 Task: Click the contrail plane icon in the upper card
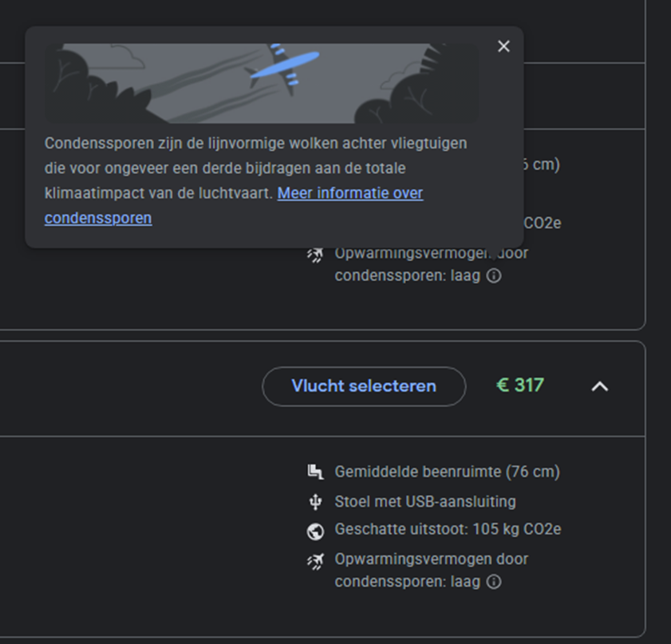click(315, 255)
